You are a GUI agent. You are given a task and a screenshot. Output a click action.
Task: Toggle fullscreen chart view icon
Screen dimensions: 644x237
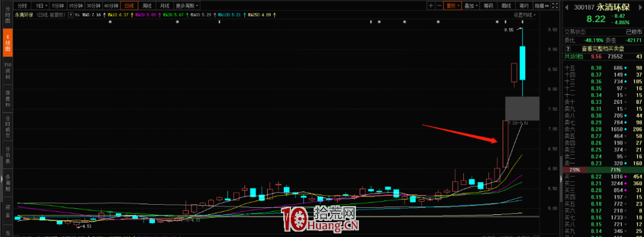click(555, 6)
